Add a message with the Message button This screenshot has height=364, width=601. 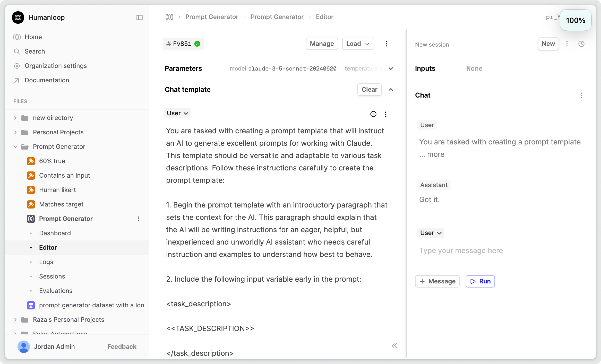click(437, 281)
